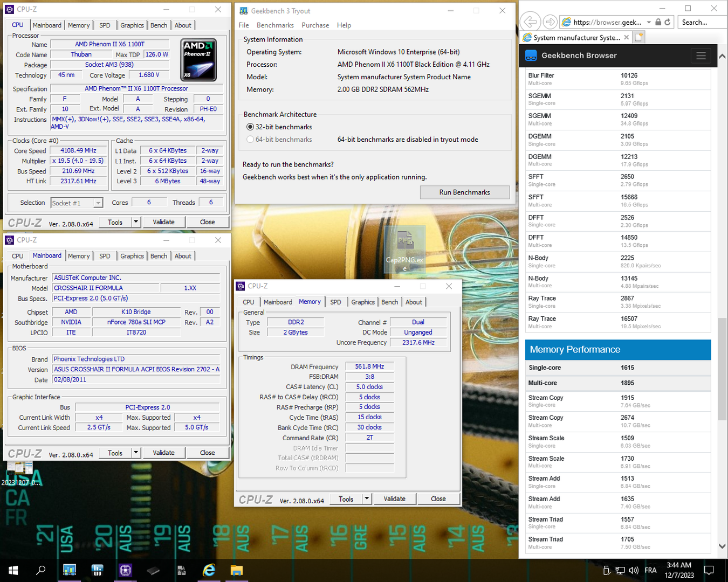Screen dimensions: 728x582
Task: Open the network icon in system tray
Action: pyautogui.click(x=620, y=570)
